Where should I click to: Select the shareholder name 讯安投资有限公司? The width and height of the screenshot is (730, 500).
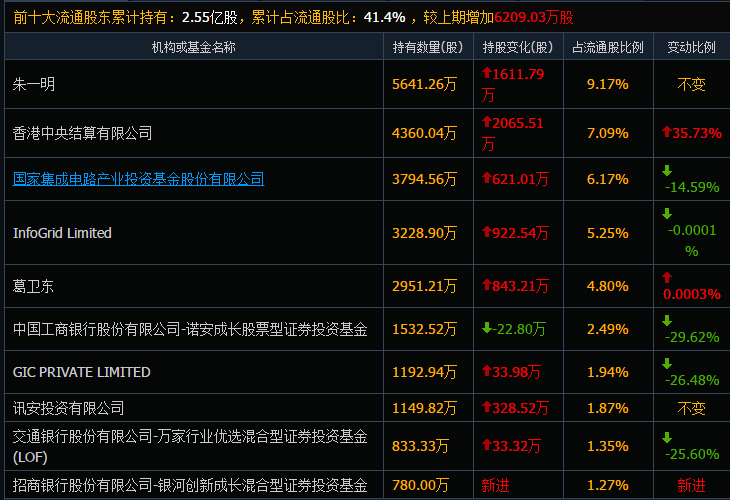[68, 408]
